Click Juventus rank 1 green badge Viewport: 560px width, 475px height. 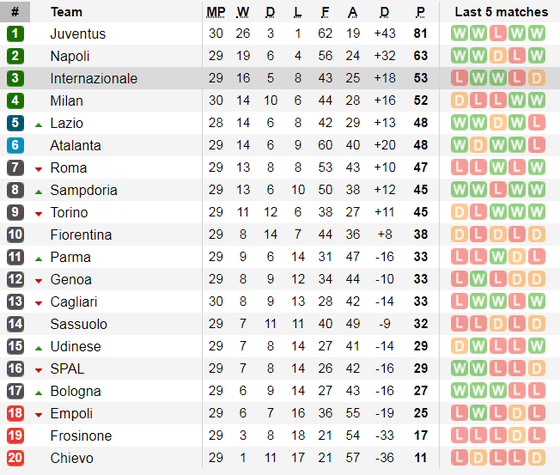15,34
